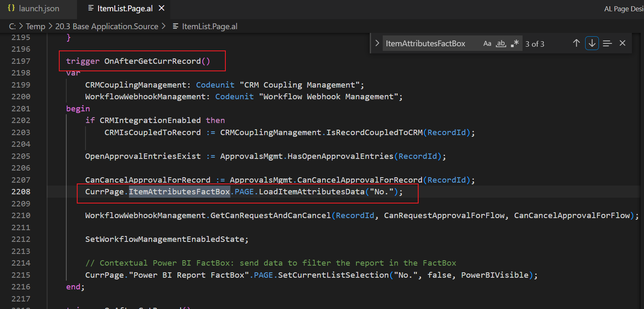Enable Match Case in the search widget
644x309 pixels.
pos(487,43)
